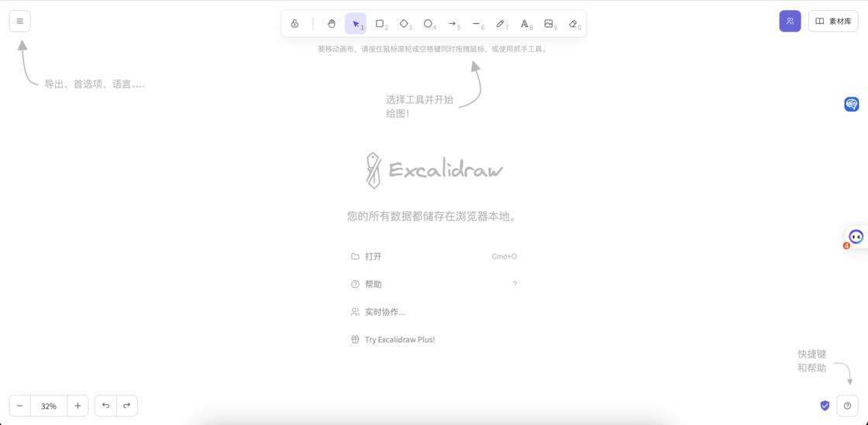This screenshot has width=868, height=425.
Task: Choose 帮助 from the welcome menu
Action: coord(434,284)
